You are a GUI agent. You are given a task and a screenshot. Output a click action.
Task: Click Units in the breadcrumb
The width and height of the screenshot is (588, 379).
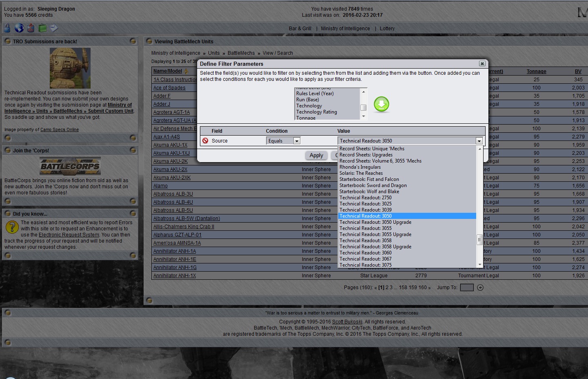[214, 53]
